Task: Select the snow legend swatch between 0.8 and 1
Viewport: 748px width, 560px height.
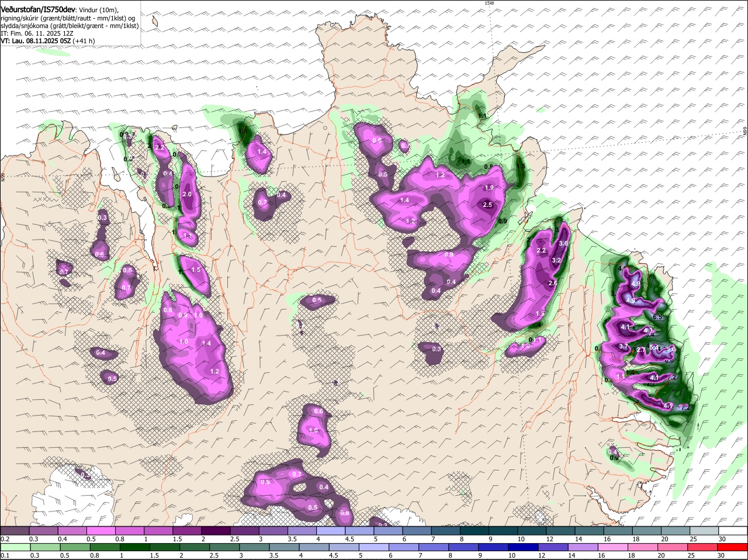Action: pyautogui.click(x=130, y=530)
